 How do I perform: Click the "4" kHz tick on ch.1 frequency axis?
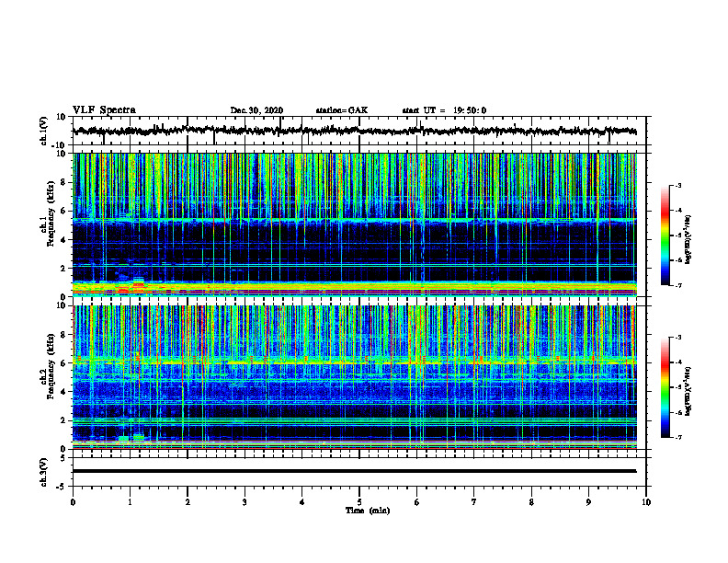point(63,240)
